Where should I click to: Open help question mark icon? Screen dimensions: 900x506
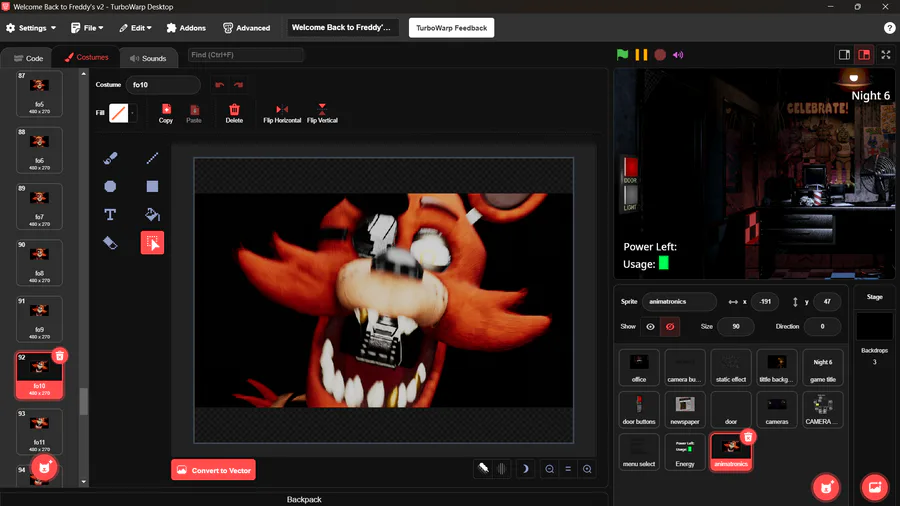point(889,28)
